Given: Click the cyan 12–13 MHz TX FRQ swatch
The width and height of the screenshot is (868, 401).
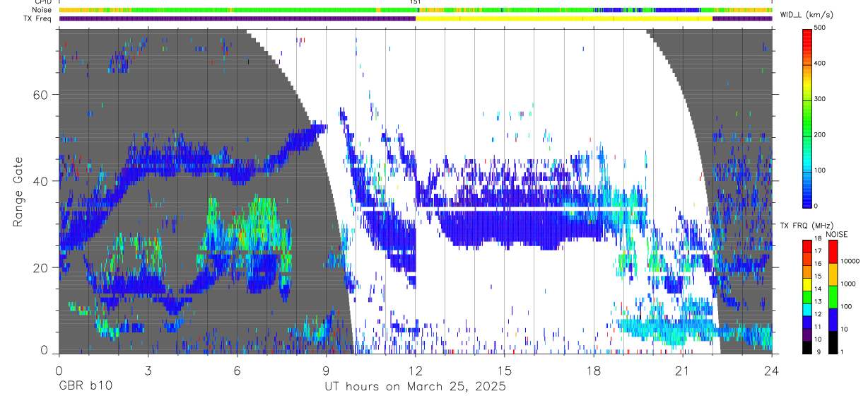Looking at the screenshot, I should tap(807, 309).
